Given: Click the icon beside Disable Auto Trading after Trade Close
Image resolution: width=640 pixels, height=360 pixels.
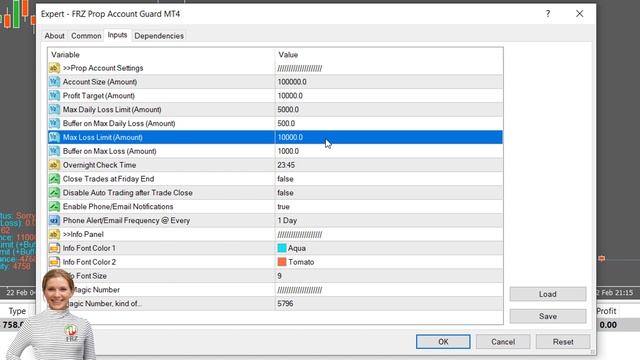Looking at the screenshot, I should point(54,193).
